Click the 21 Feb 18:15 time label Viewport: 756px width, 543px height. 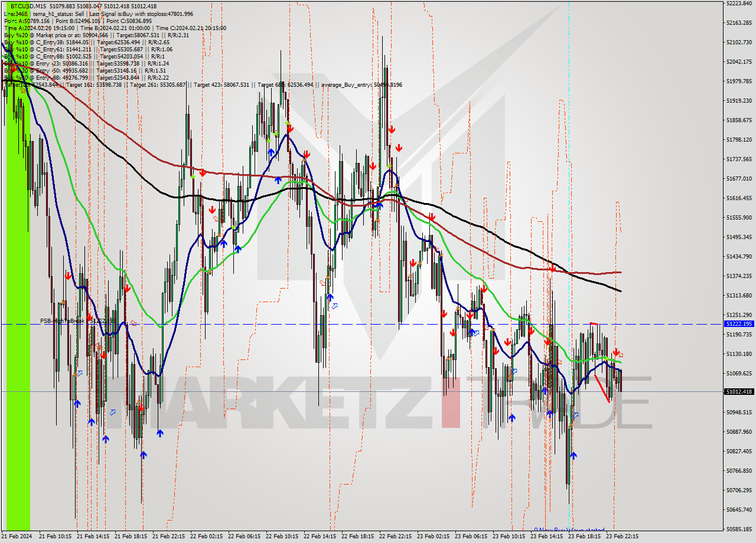click(x=131, y=537)
